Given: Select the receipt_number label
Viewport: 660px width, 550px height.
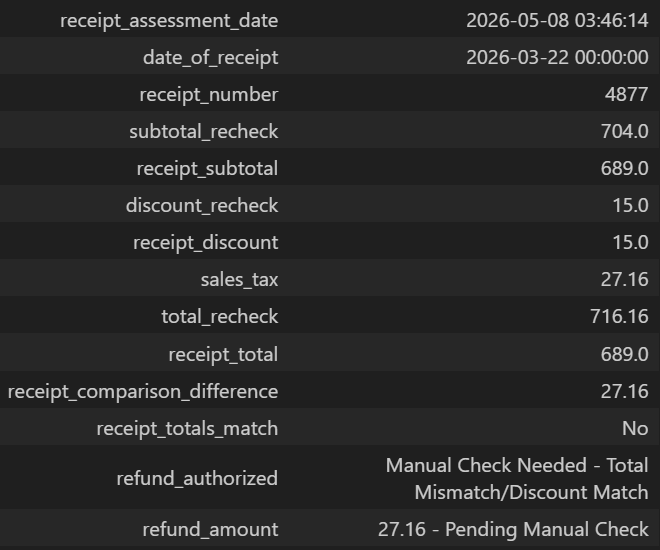Looking at the screenshot, I should 209,95.
